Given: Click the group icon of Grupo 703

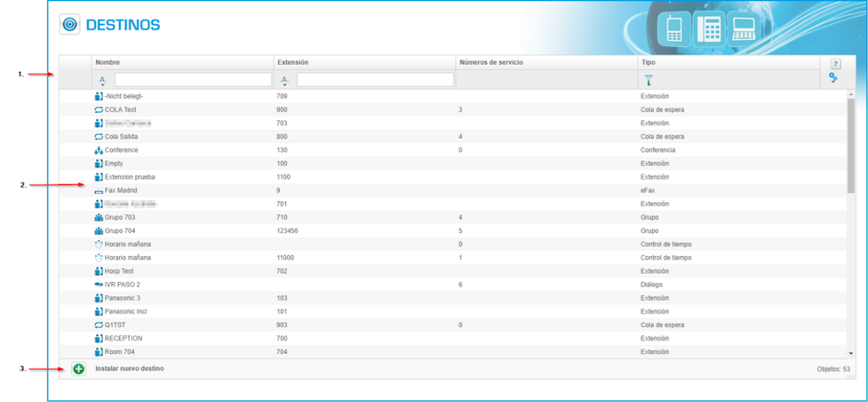Looking at the screenshot, I should click(99, 217).
